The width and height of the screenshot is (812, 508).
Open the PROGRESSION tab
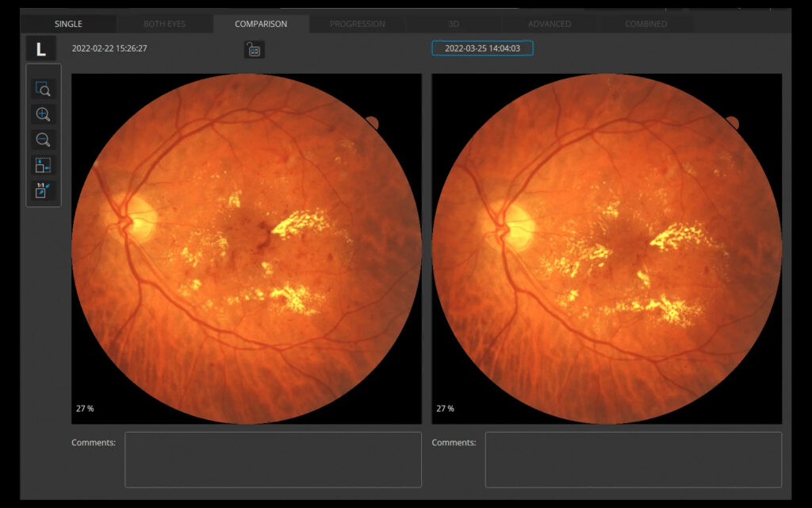[358, 24]
